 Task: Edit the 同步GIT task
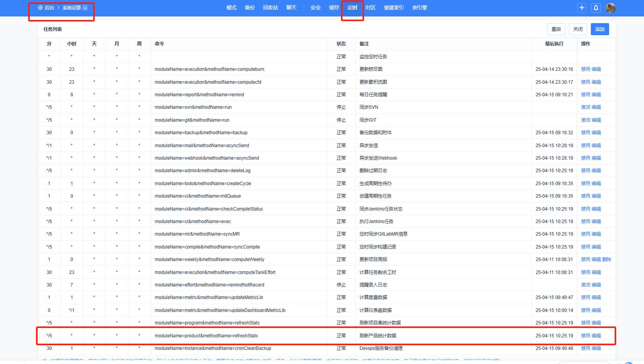coord(596,120)
